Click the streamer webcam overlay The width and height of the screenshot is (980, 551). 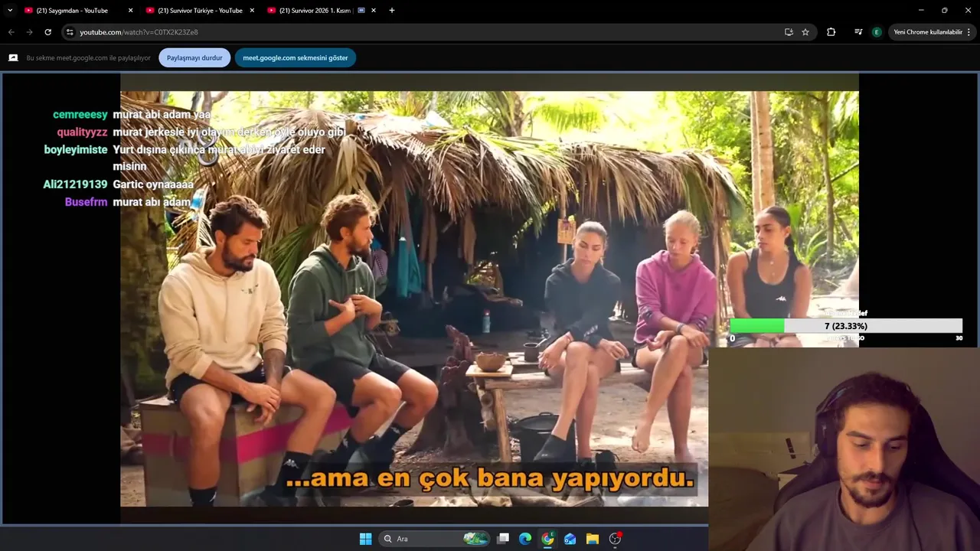click(x=844, y=449)
